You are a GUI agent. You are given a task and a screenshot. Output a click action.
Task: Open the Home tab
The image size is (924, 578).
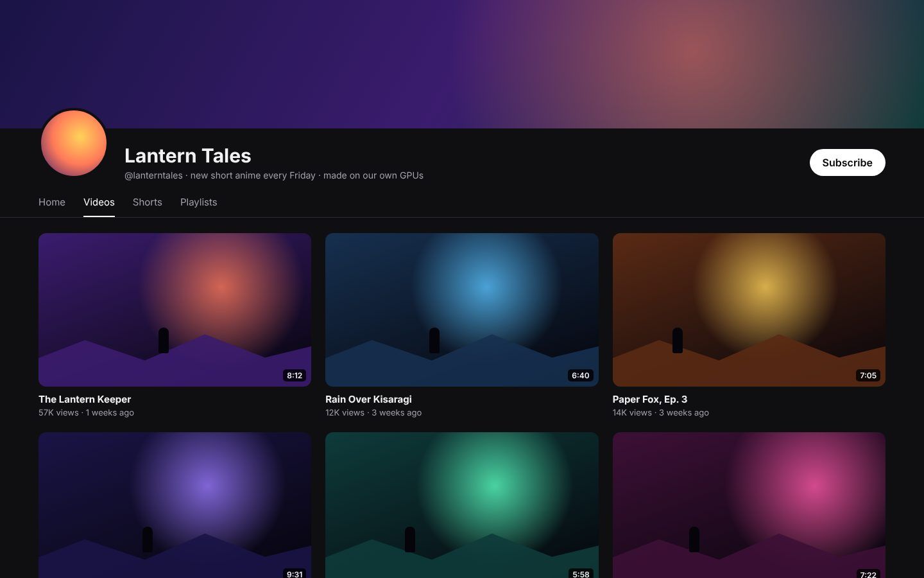[52, 202]
